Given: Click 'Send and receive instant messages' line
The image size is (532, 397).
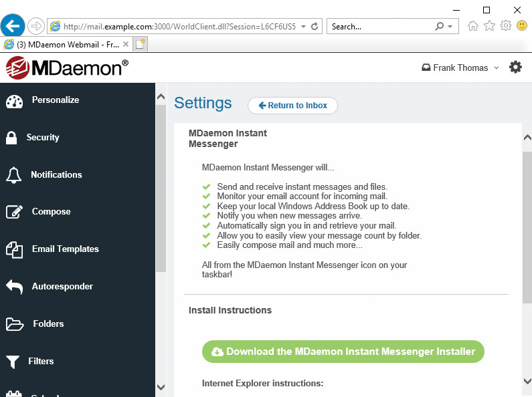Looking at the screenshot, I should pos(302,186).
